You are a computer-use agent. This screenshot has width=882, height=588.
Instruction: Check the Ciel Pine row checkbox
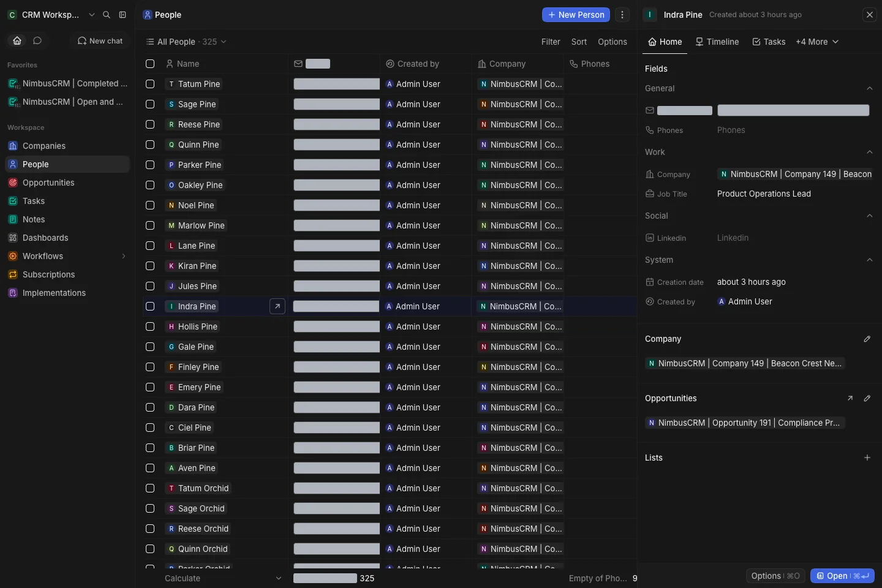[x=150, y=428]
